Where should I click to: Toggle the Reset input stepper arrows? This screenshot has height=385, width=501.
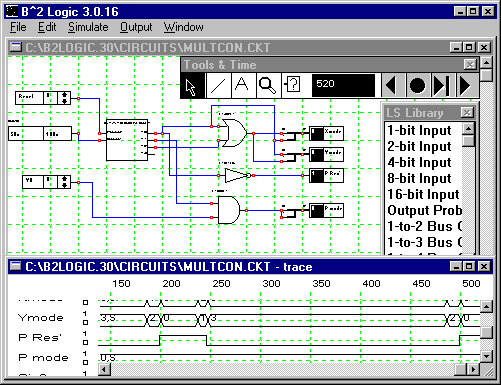pos(64,98)
